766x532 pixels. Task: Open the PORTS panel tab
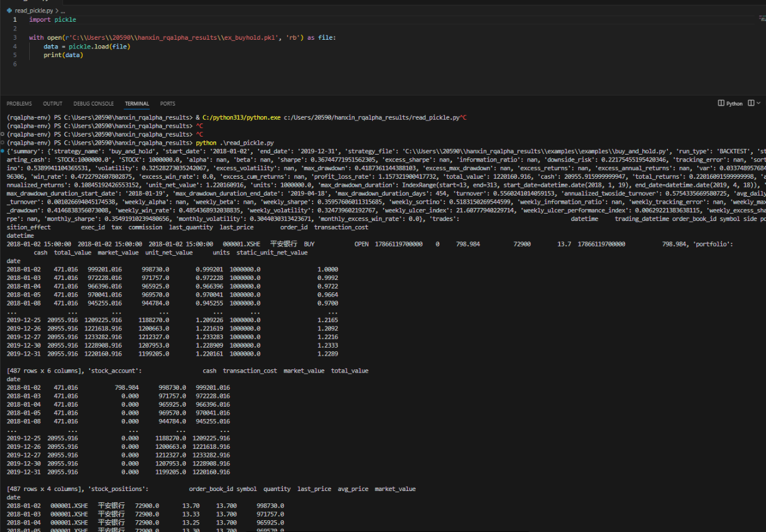pos(168,104)
